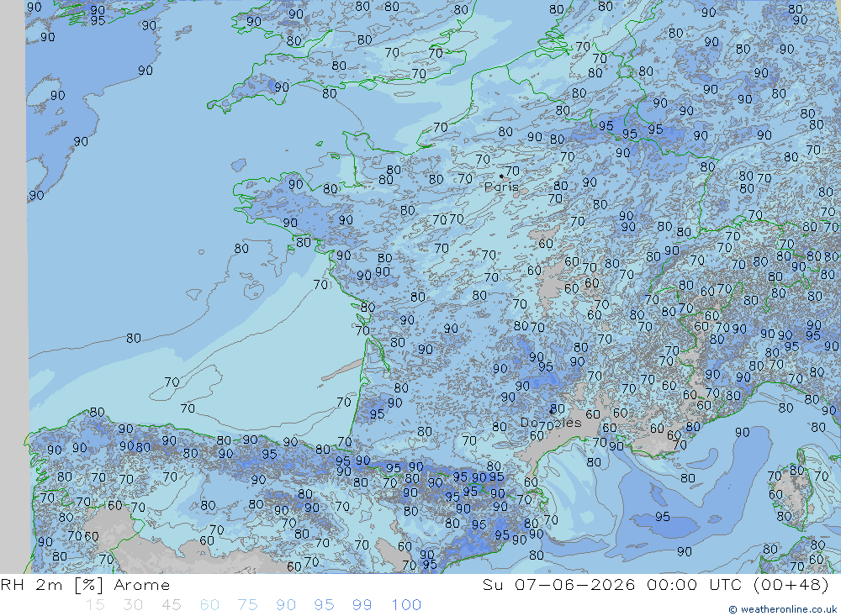This screenshot has width=841, height=616.
Task: Click the weatheronline.co.uk copyright link
Action: pyautogui.click(x=782, y=609)
